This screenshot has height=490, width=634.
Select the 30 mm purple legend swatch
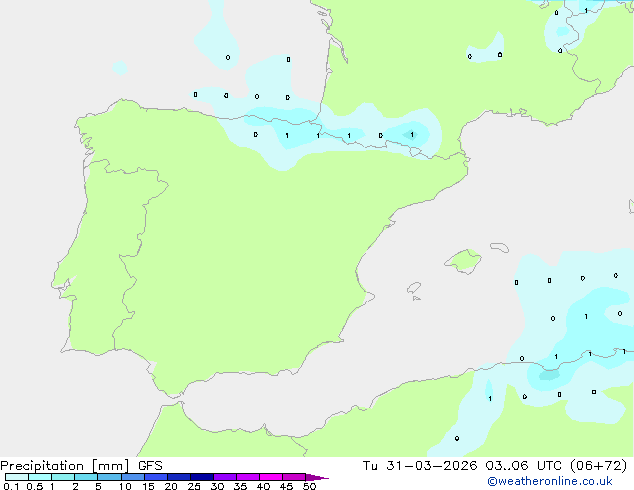(x=224, y=478)
